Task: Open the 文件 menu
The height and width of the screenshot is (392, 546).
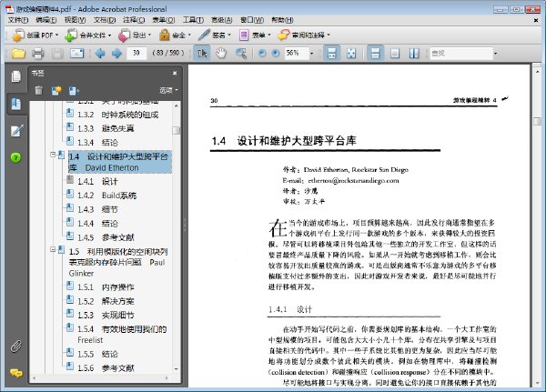Action: pyautogui.click(x=18, y=20)
